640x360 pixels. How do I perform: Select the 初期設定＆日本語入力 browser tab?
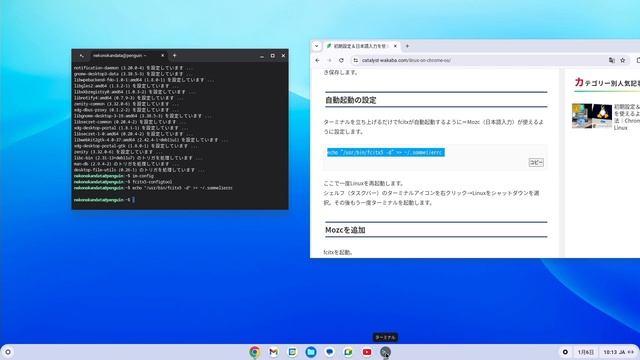tap(361, 46)
